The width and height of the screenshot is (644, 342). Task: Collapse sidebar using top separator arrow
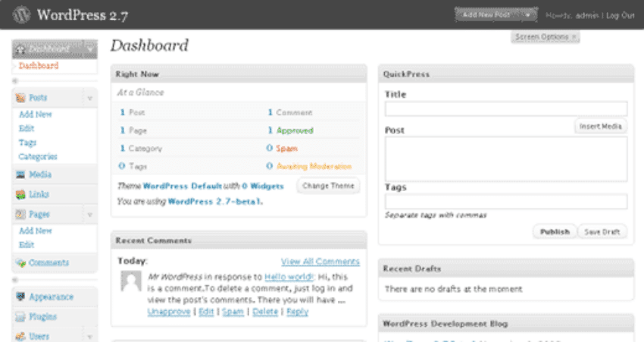click(15, 81)
